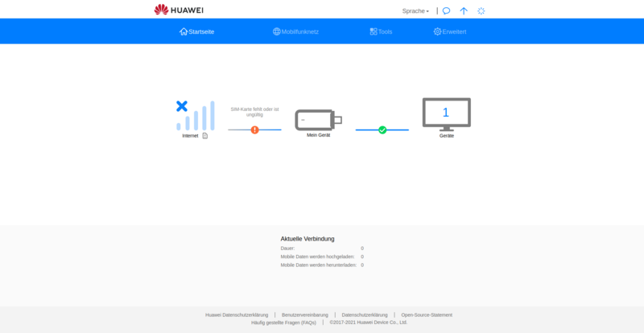644x333 pixels.
Task: Open Huawei Datenschutzerklärung link
Action: click(237, 314)
